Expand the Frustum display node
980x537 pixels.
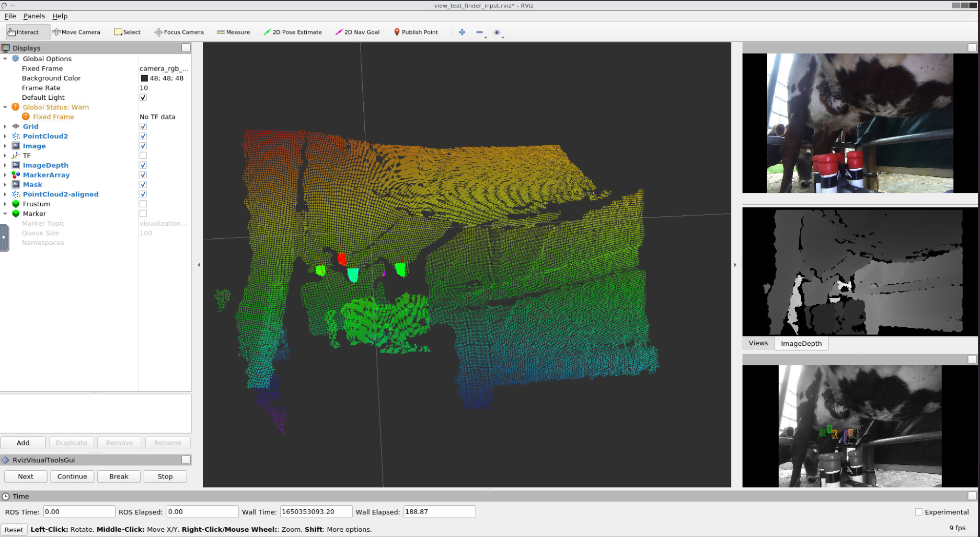5,204
